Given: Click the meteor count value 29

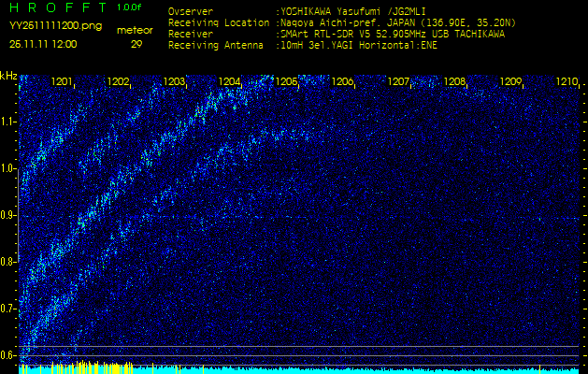Looking at the screenshot, I should 136,43.
